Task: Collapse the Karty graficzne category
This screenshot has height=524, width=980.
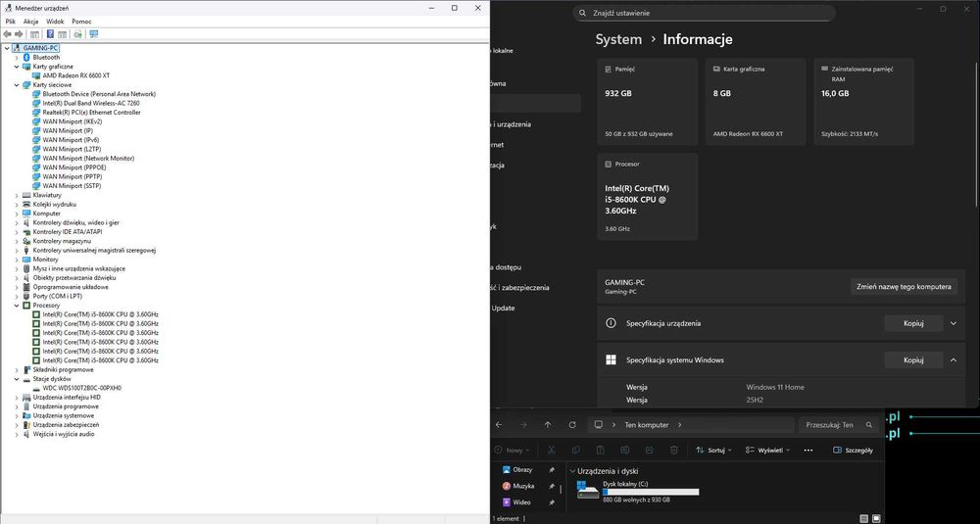Action: coord(17,67)
